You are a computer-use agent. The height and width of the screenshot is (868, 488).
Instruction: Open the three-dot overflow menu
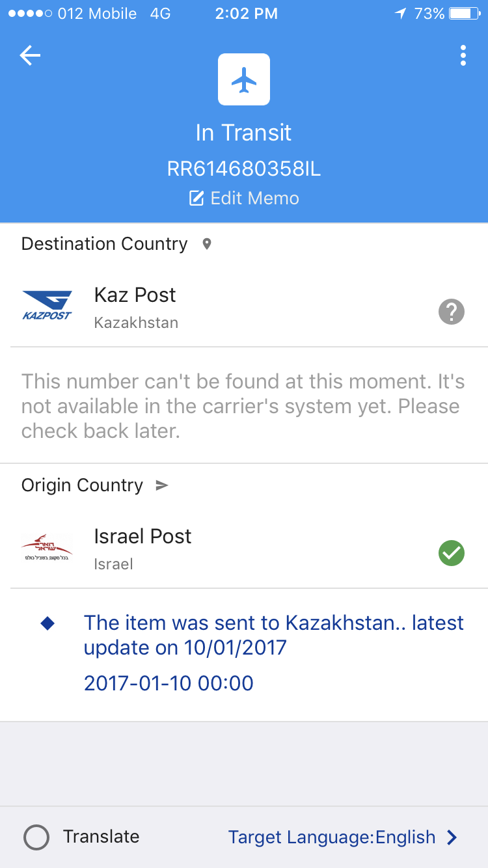click(463, 56)
